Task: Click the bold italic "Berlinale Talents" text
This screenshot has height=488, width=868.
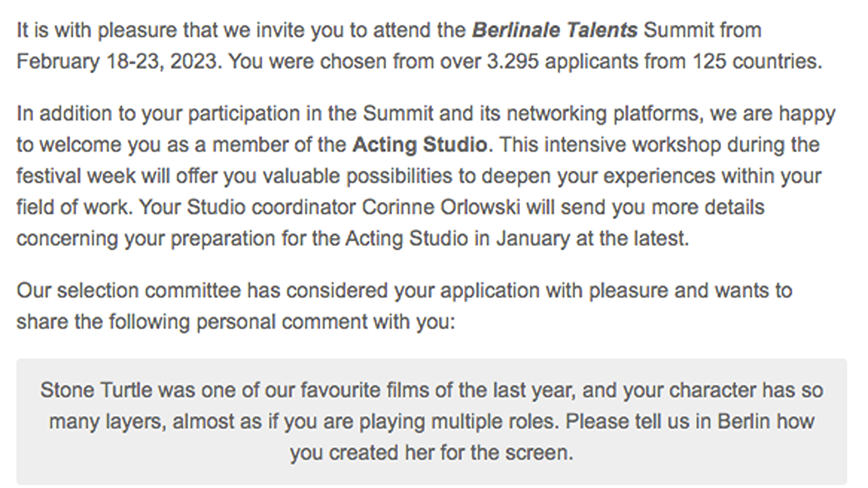Action: (555, 30)
